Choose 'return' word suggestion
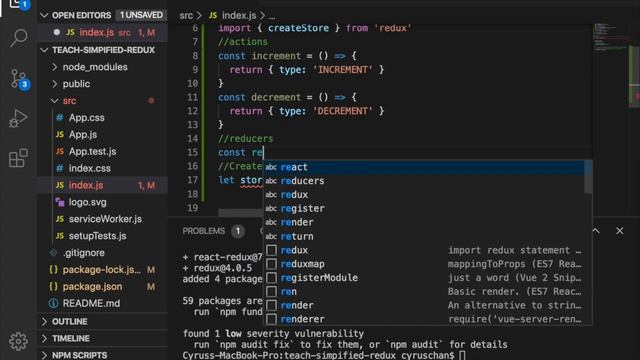The image size is (640, 360). (x=424, y=236)
